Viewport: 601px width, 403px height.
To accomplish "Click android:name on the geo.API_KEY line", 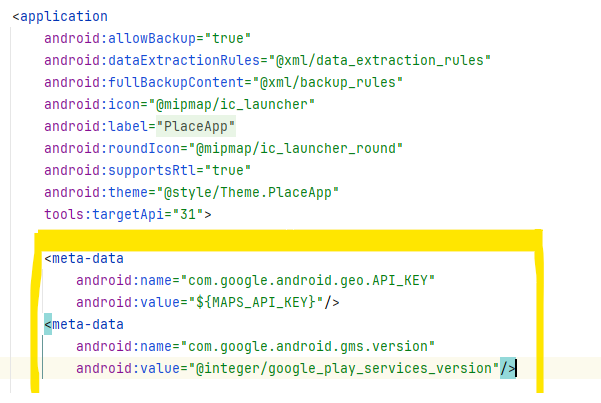I will pyautogui.click(x=124, y=280).
